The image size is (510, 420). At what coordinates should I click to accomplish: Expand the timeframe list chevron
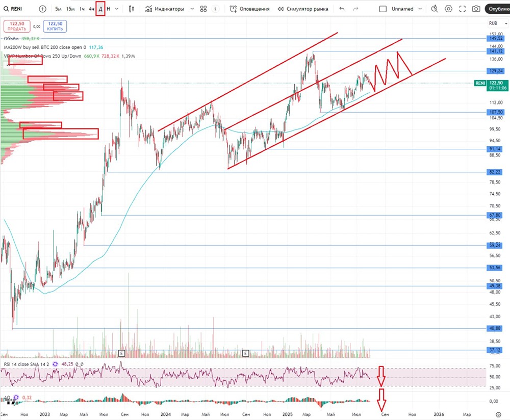coord(117,9)
